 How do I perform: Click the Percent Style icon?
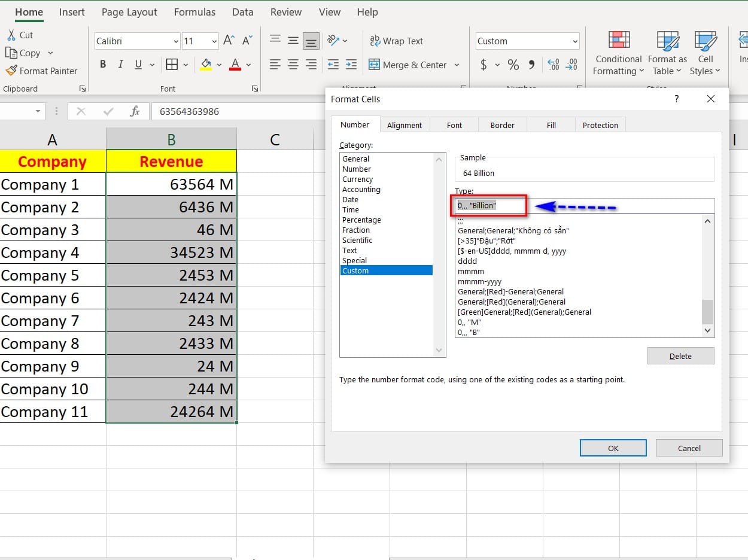513,65
